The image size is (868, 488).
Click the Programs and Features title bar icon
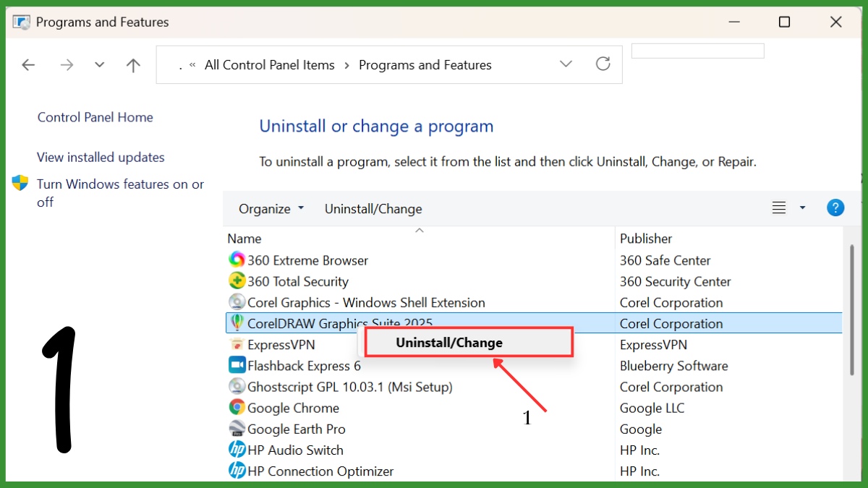pyautogui.click(x=22, y=22)
